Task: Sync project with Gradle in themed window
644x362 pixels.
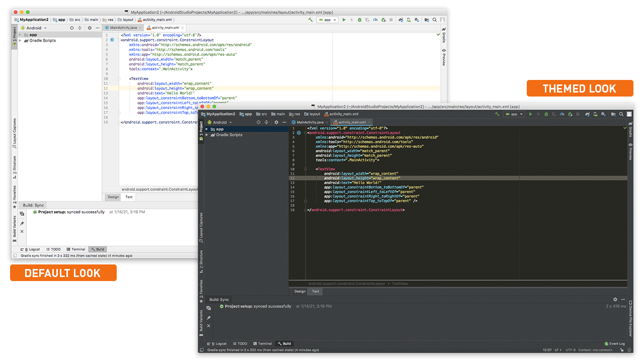Action: [588, 114]
